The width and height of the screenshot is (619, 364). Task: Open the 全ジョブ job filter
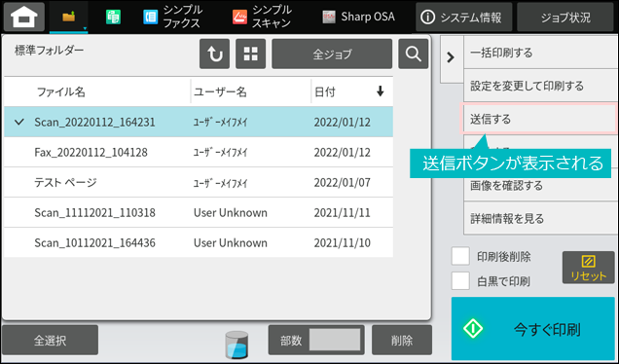coord(332,55)
